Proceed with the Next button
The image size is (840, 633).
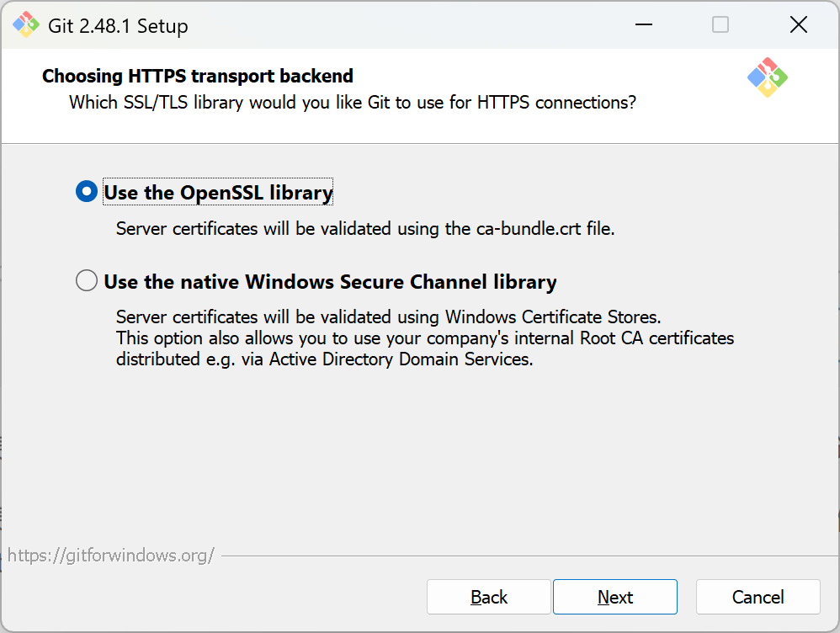coord(615,597)
